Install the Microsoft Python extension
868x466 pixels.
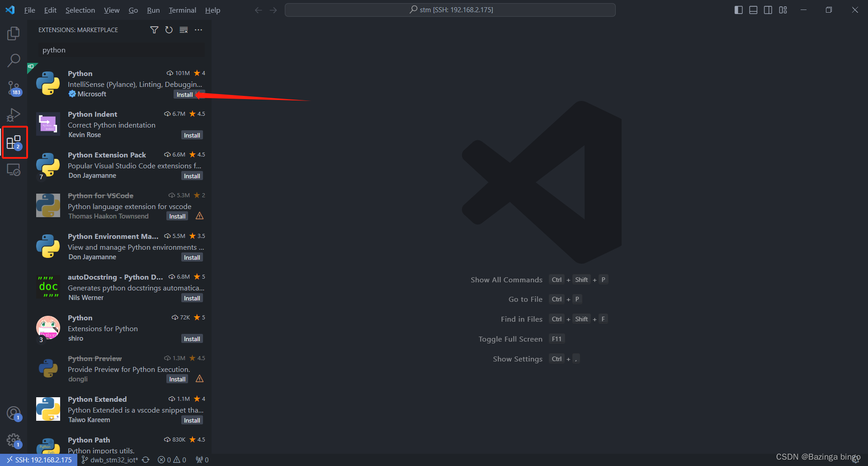(184, 95)
